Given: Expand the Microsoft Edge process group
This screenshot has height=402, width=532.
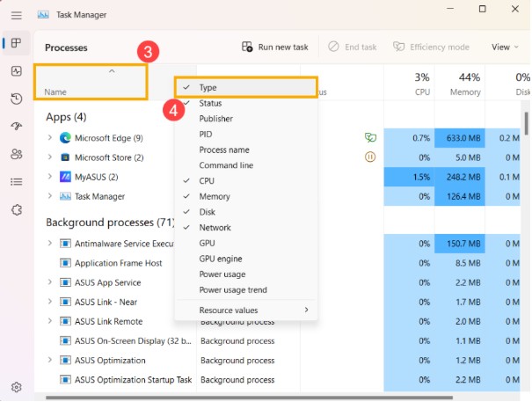Looking at the screenshot, I should coord(50,138).
